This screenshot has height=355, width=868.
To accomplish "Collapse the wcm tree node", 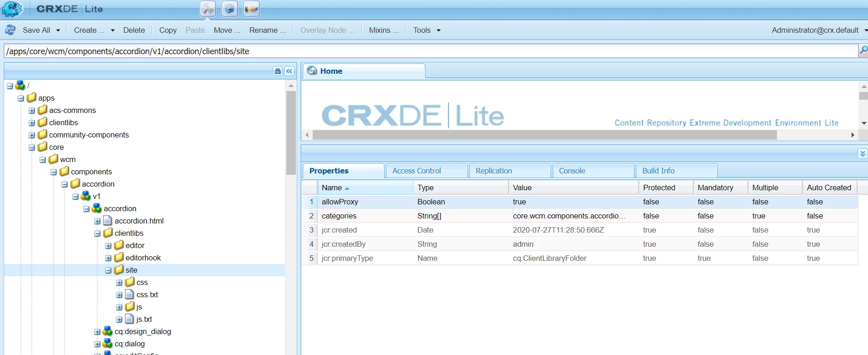I will 43,160.
